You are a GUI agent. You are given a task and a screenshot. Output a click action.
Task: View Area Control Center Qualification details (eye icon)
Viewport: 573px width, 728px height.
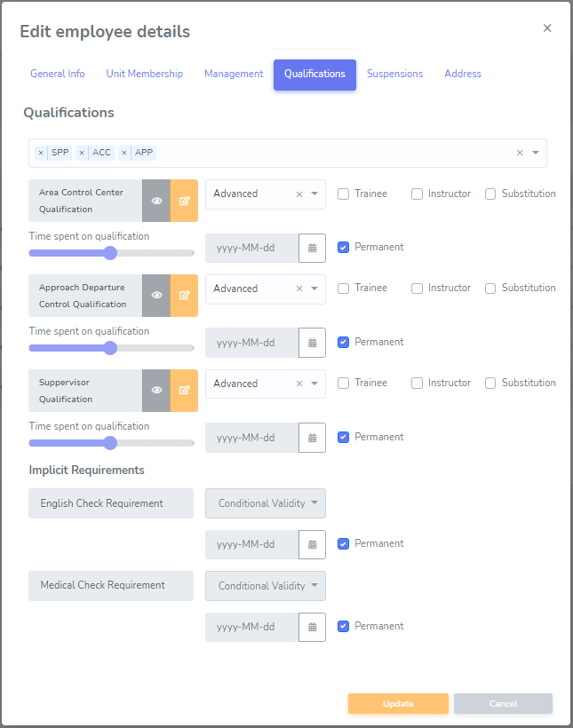point(156,201)
